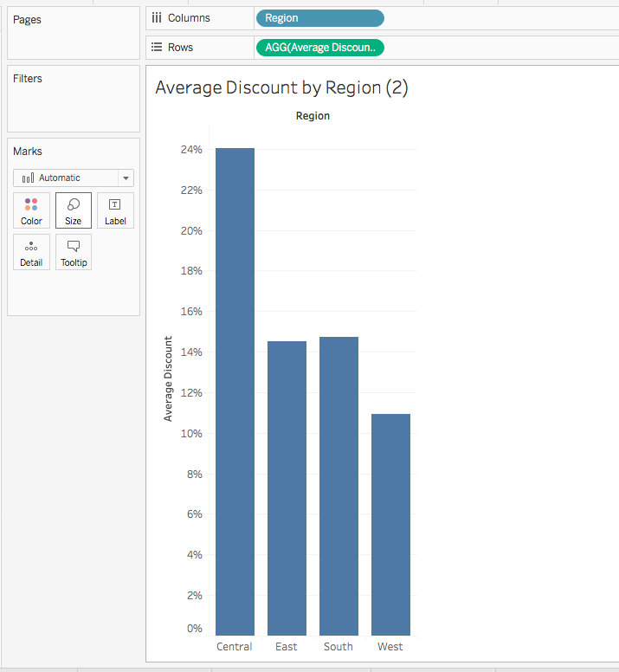Click the Central label below the axis

tap(235, 647)
